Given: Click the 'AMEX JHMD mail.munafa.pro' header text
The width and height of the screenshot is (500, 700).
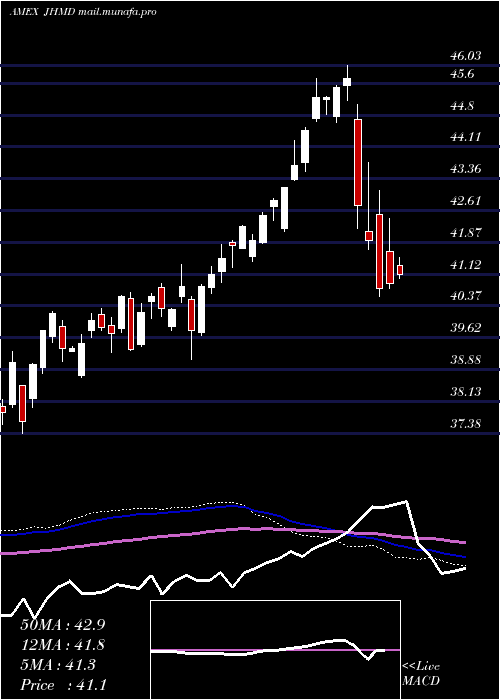Looking at the screenshot, I should point(83,12).
